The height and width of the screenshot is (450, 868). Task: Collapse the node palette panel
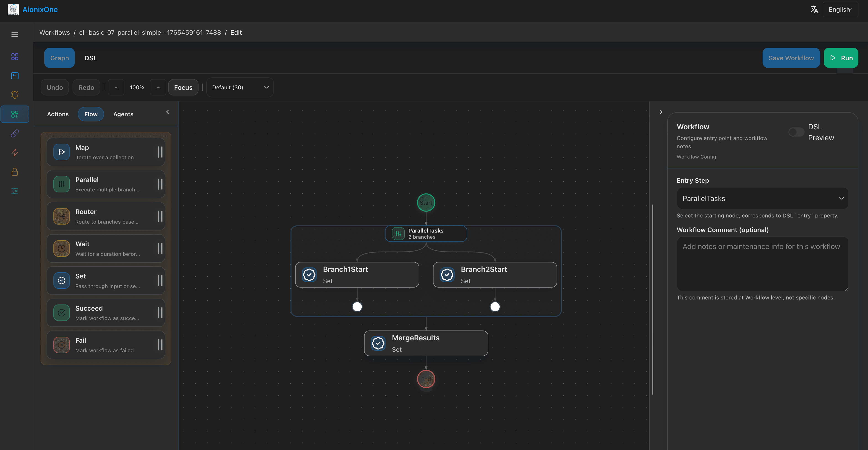pos(167,112)
